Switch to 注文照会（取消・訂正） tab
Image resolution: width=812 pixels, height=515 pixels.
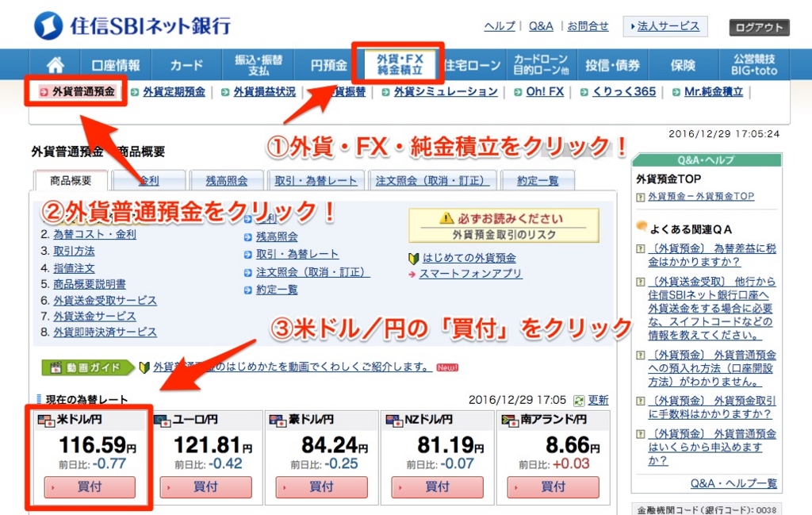[x=432, y=180]
